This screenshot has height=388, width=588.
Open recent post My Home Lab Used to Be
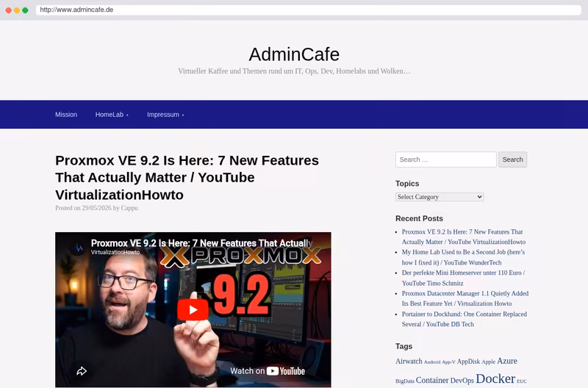click(463, 257)
